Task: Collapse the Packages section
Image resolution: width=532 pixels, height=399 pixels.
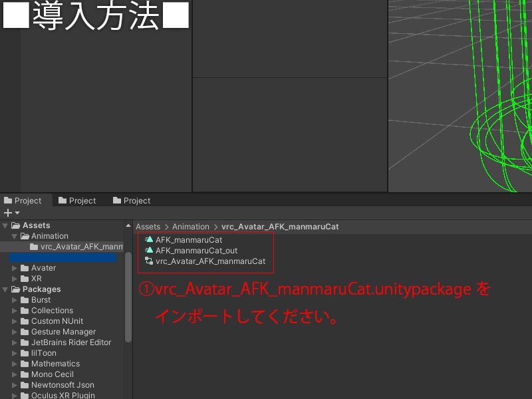Action: point(4,289)
